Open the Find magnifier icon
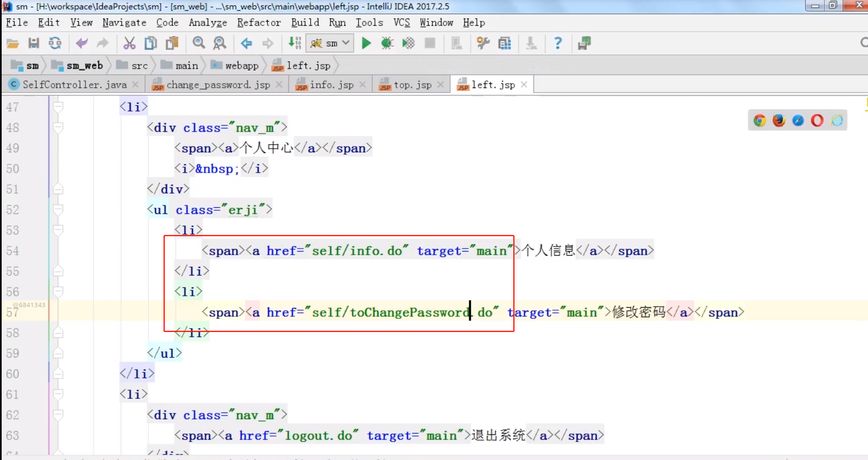The image size is (868, 460). [x=199, y=43]
